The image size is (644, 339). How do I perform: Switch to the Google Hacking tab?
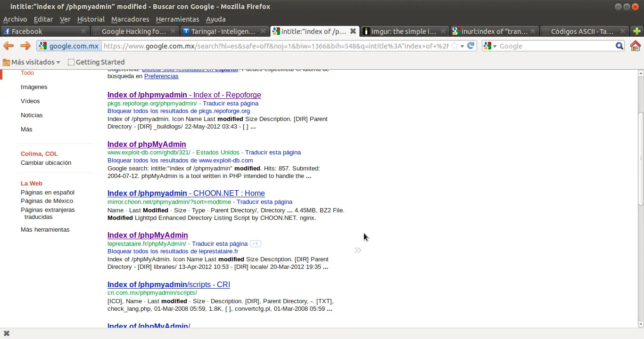134,31
